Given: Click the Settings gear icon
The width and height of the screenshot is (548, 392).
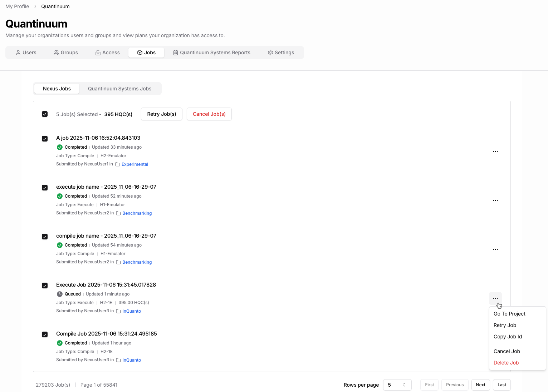Looking at the screenshot, I should click(x=270, y=53).
